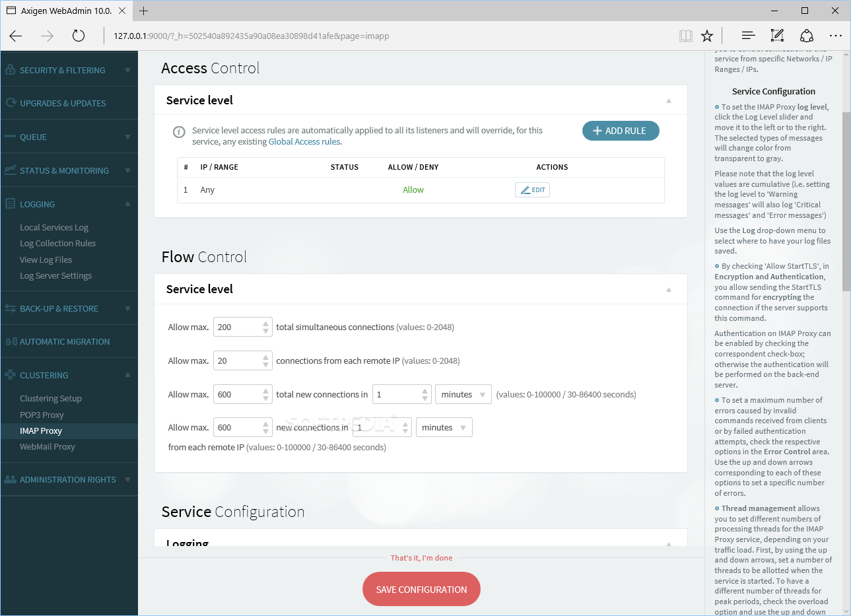Click the browser address bar URL

(x=252, y=36)
